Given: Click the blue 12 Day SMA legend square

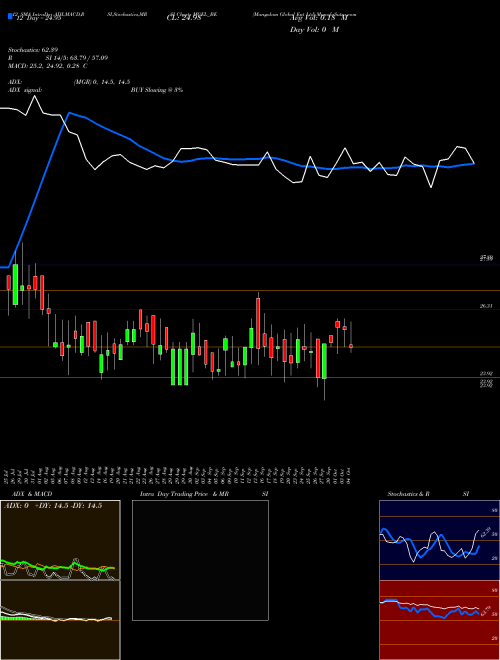Looking at the screenshot, I should pos(10,17).
